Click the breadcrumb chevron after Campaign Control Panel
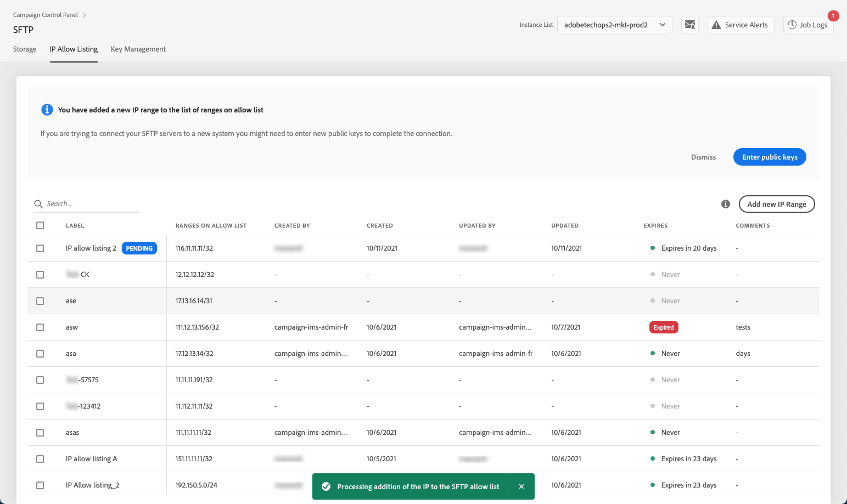The image size is (847, 504). tap(85, 15)
